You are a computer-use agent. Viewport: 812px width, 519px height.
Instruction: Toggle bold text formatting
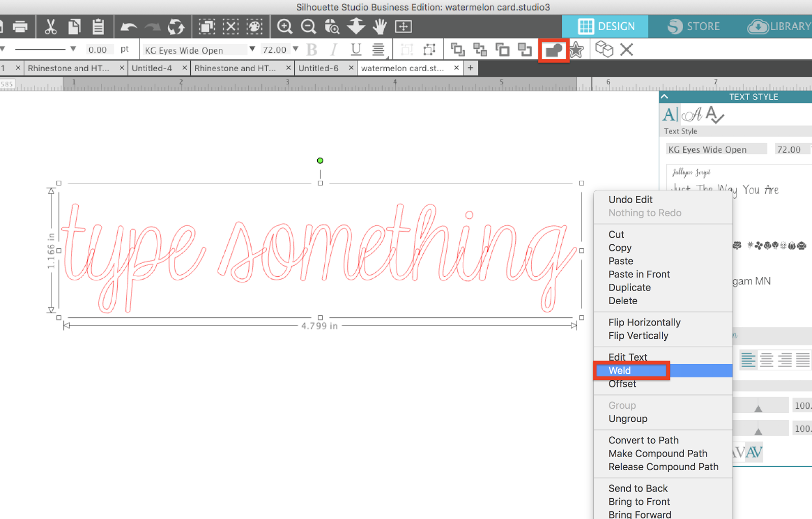pos(312,49)
